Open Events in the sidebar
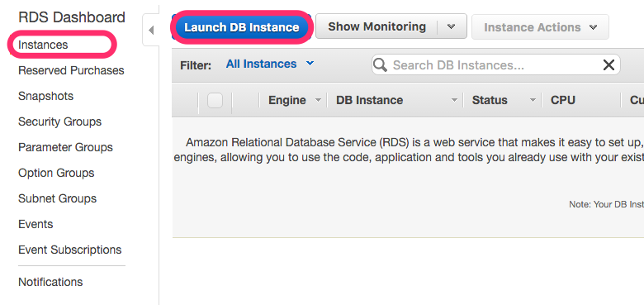This screenshot has width=644, height=305. click(36, 224)
